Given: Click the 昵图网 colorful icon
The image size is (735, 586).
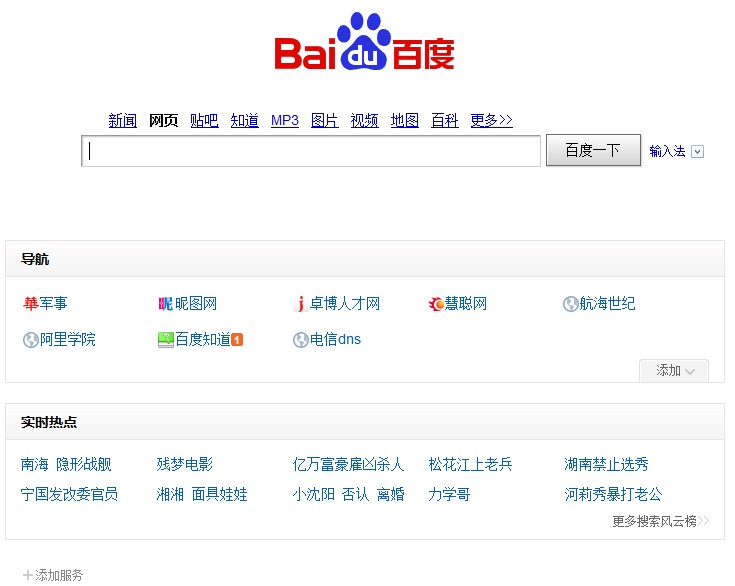Looking at the screenshot, I should tap(165, 304).
